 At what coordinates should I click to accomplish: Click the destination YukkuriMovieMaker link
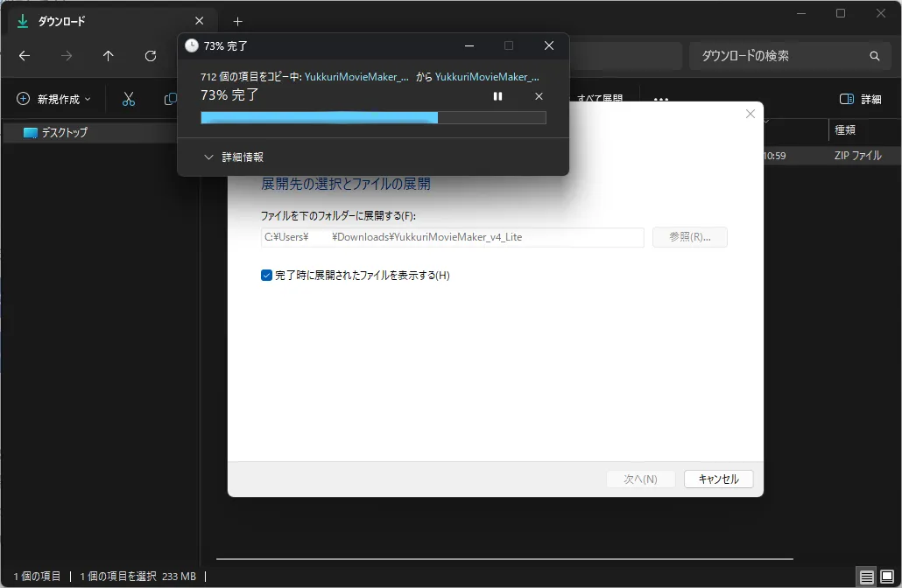(487, 77)
